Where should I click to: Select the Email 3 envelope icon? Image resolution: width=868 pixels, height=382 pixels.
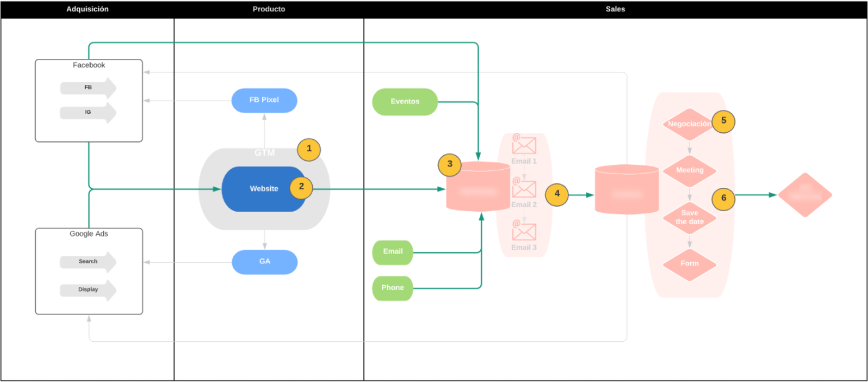524,231
